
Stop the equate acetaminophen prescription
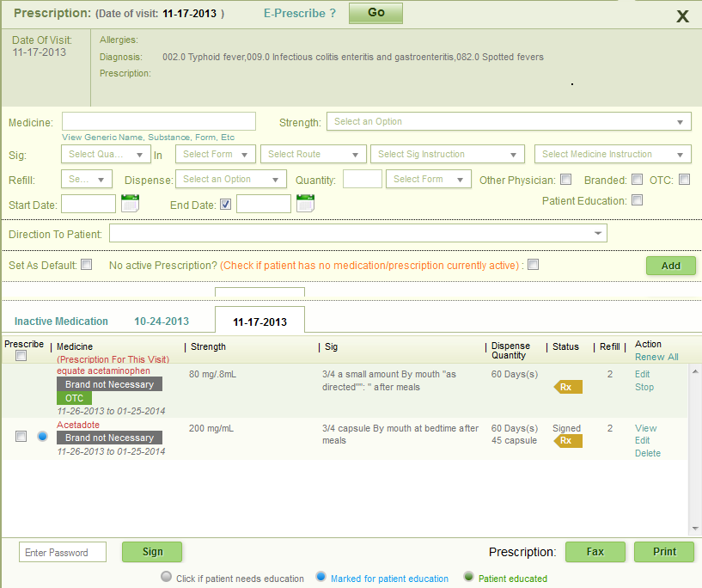(x=644, y=387)
